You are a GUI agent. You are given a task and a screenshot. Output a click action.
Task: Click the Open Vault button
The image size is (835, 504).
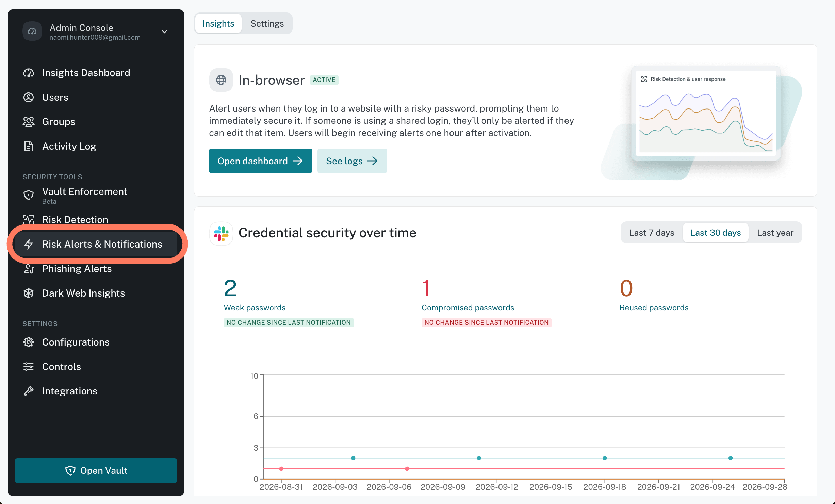(96, 471)
